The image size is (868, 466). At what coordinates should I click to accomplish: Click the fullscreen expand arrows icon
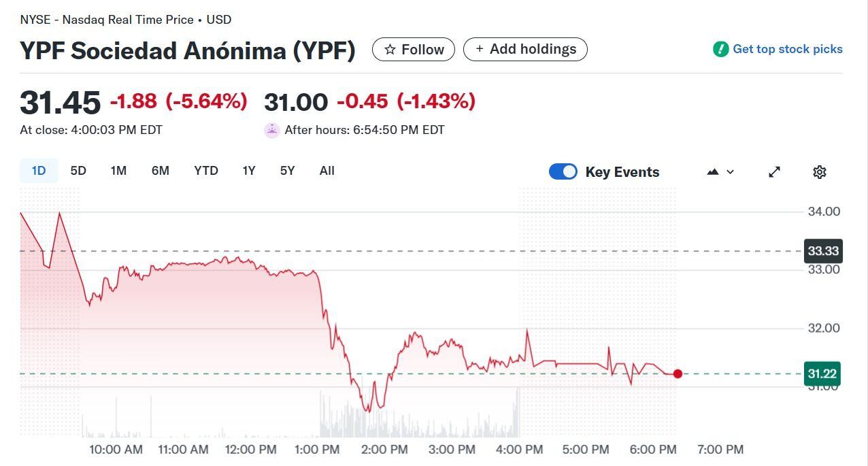[x=774, y=172]
